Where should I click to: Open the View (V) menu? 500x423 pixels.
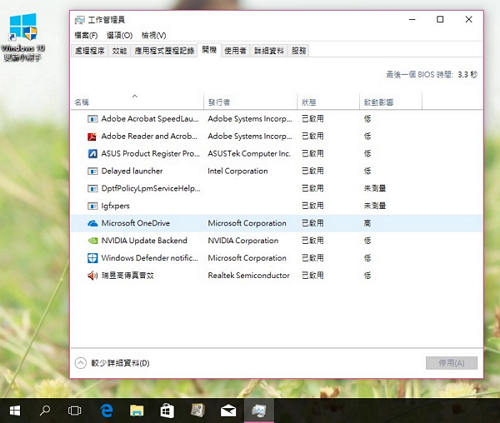[154, 35]
